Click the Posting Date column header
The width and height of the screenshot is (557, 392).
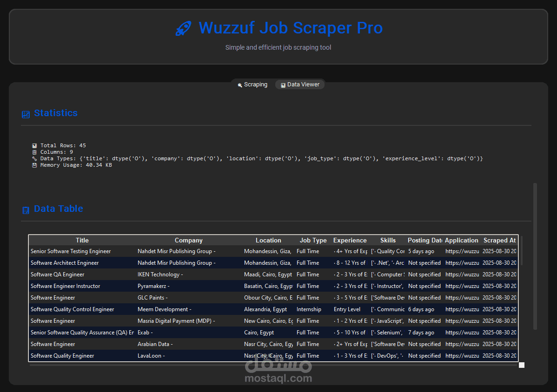[425, 240]
